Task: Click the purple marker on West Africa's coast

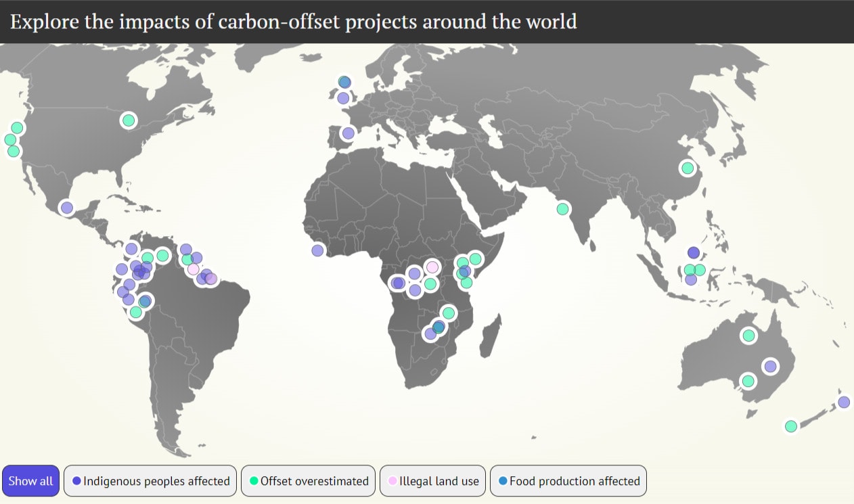Action: (x=317, y=250)
